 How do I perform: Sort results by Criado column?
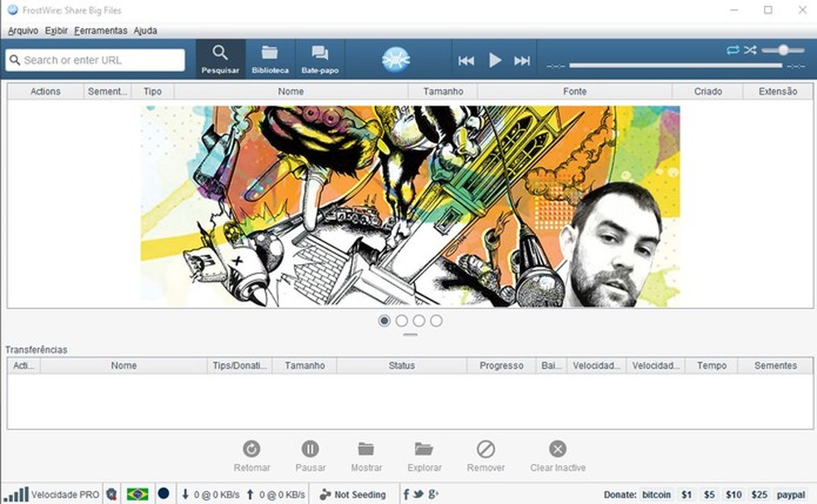tap(707, 91)
